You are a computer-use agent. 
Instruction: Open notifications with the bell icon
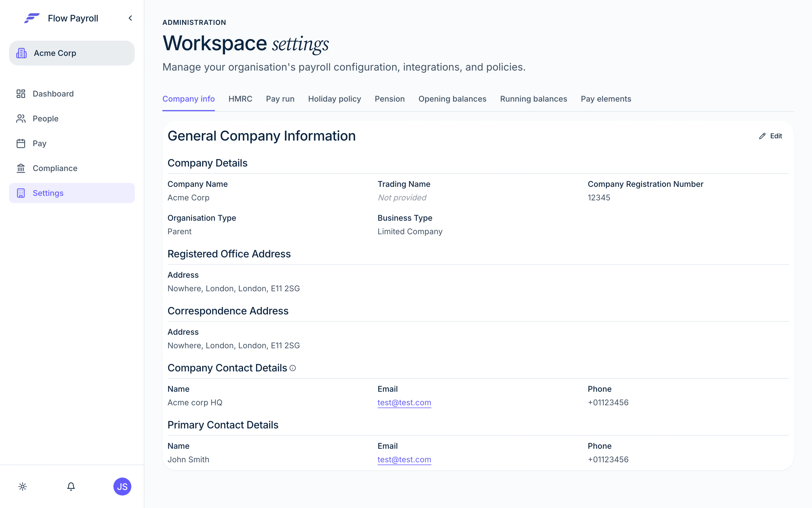pyautogui.click(x=71, y=487)
